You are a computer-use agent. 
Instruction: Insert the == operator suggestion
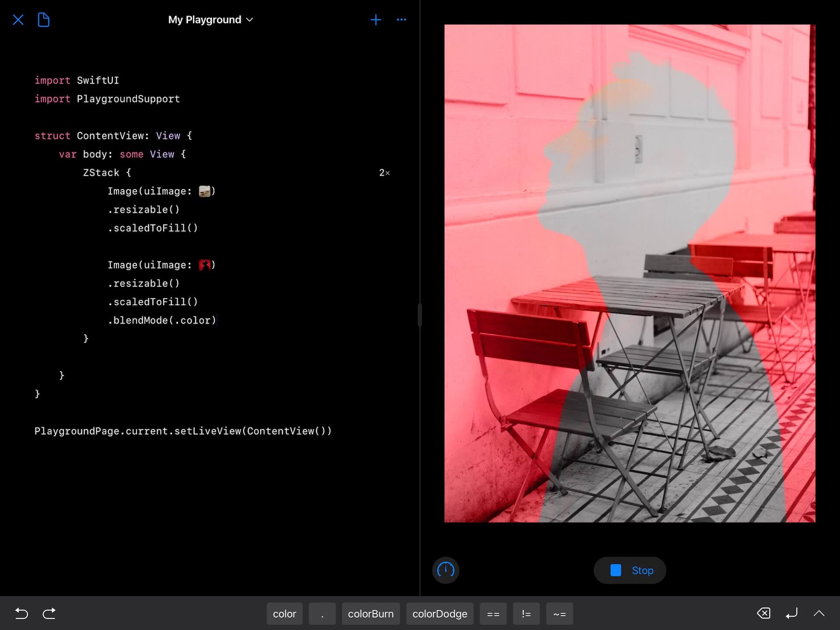[493, 614]
